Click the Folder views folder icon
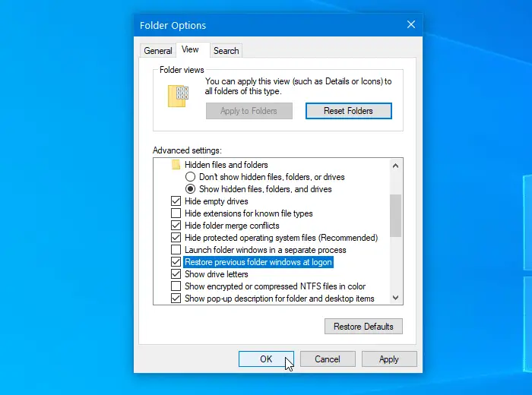This screenshot has width=532, height=395. [178, 96]
